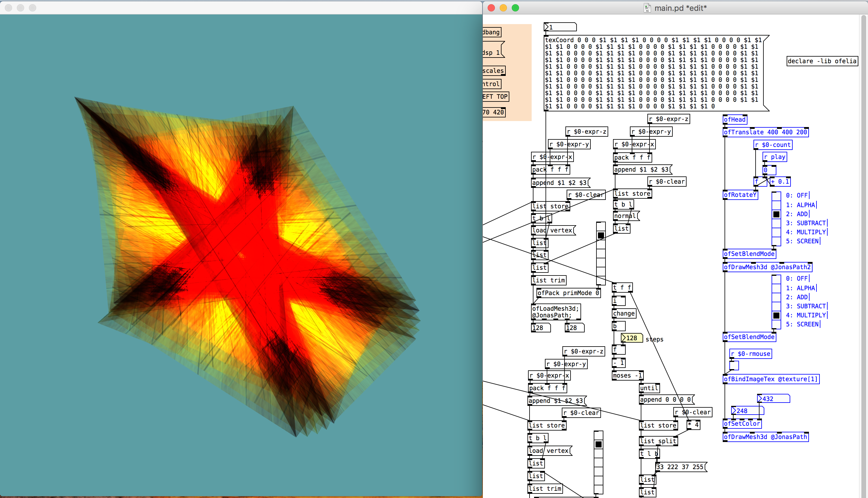Screen dimensions: 868x498
Task: Click the 432 number box
Action: click(x=774, y=399)
